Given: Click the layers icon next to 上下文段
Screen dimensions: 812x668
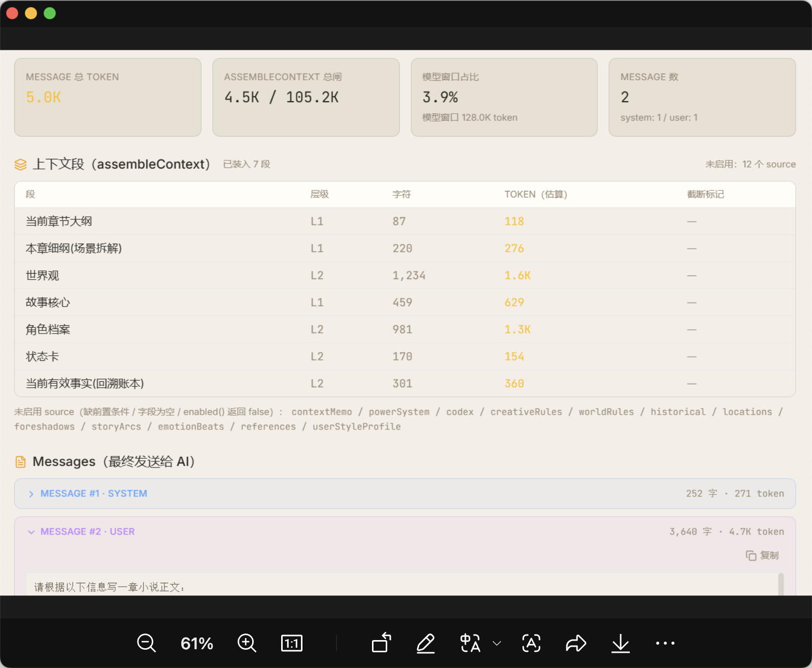Looking at the screenshot, I should click(x=20, y=164).
